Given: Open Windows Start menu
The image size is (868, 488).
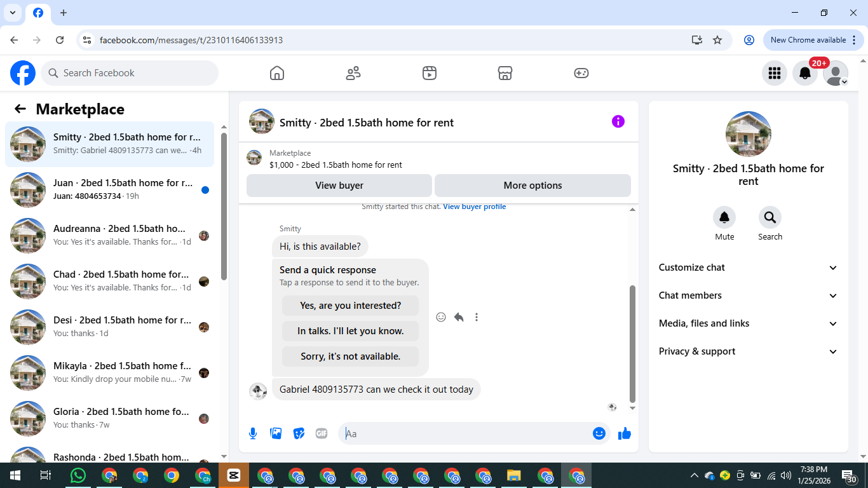Looking at the screenshot, I should pos(15,475).
